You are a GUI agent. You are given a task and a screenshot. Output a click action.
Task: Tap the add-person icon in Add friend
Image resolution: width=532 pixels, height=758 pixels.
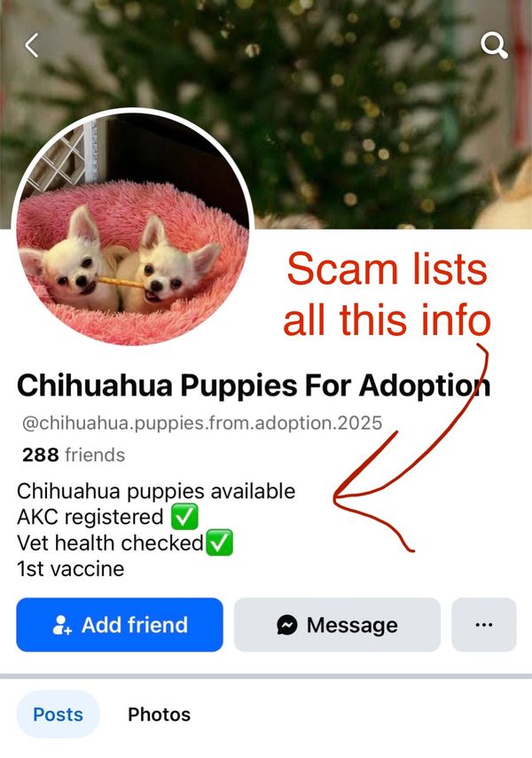(62, 625)
